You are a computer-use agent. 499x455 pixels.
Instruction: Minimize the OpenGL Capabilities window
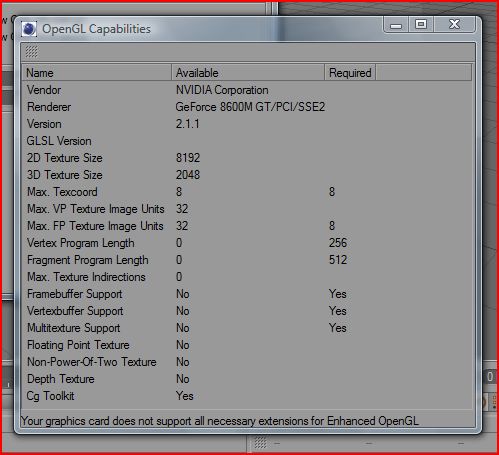(x=396, y=25)
